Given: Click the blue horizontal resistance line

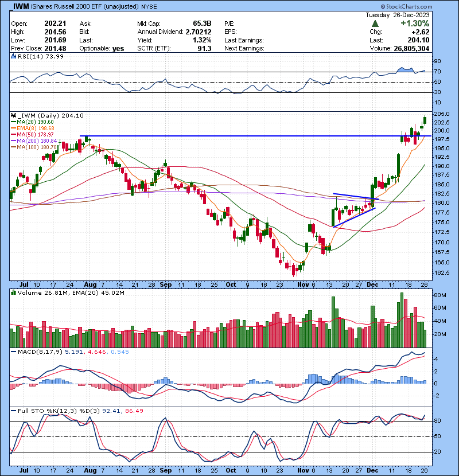Looking at the screenshot, I should (229, 136).
